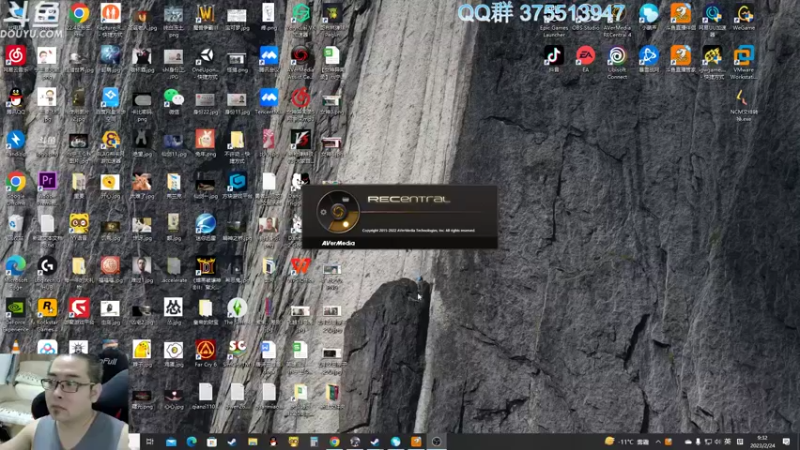Launch The Sims green plumbob shortcut

click(237, 311)
